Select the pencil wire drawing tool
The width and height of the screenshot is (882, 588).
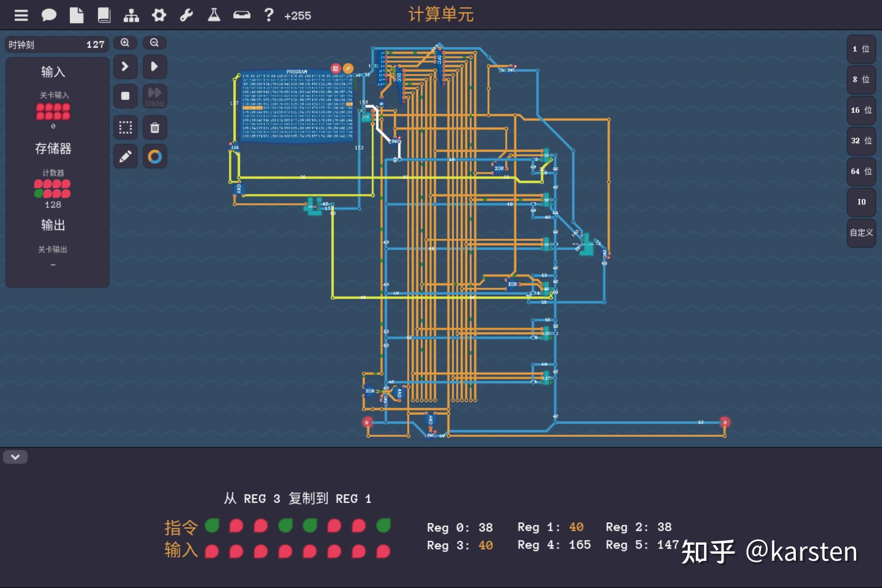125,156
